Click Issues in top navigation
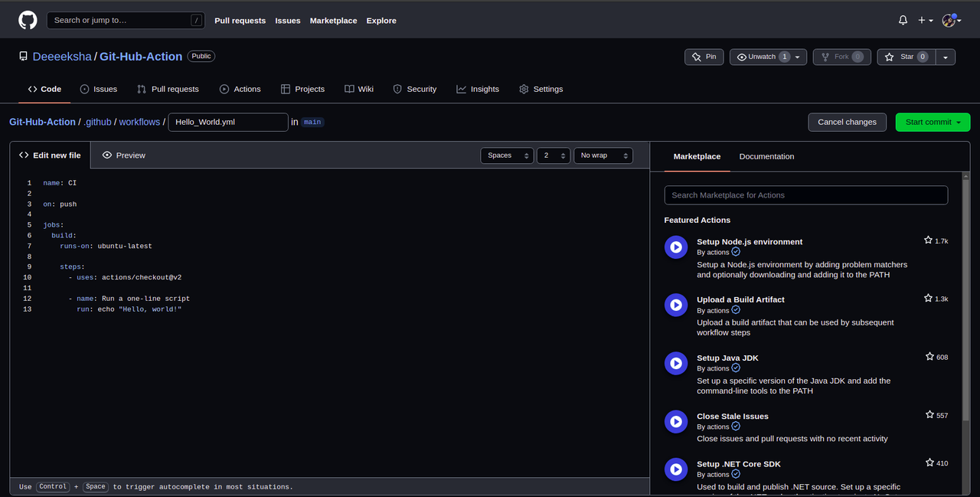 (x=288, y=21)
